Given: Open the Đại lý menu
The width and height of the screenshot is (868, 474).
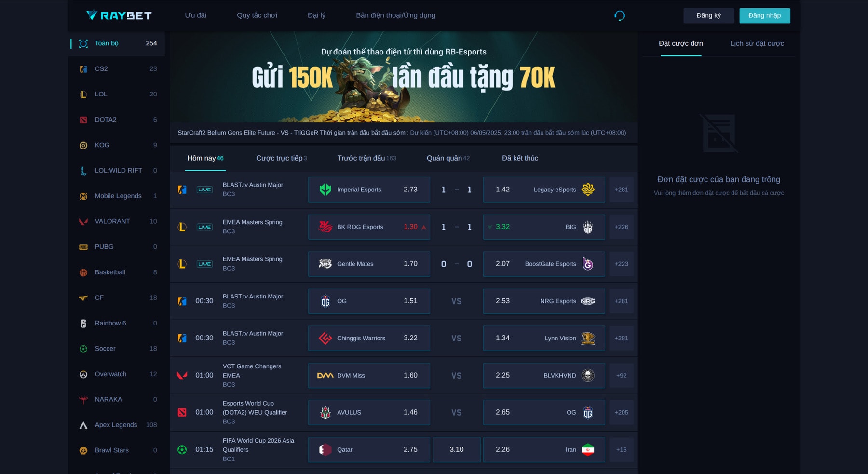Looking at the screenshot, I should 316,15.
